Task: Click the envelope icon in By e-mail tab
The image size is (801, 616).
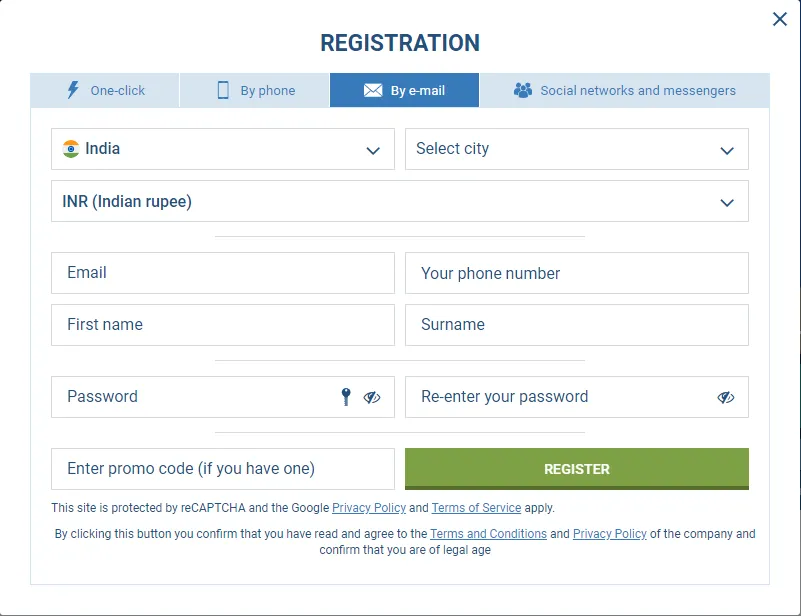Action: coord(373,90)
